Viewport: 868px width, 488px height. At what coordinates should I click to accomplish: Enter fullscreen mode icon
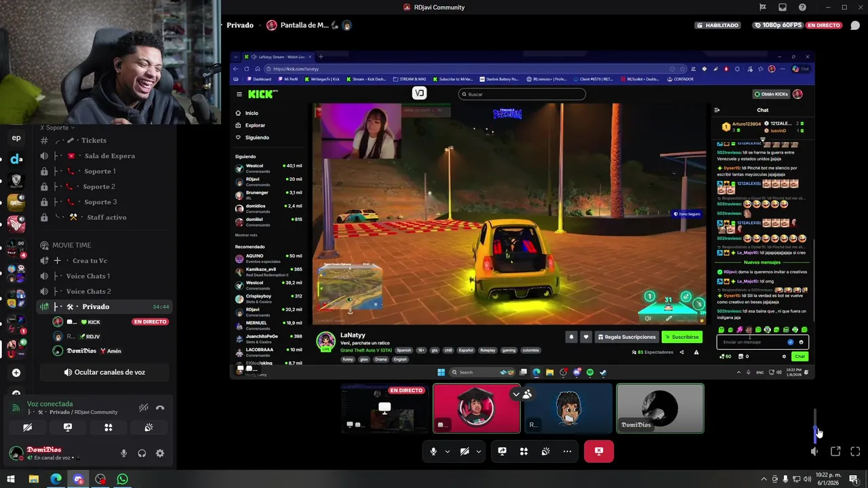pos(855,451)
